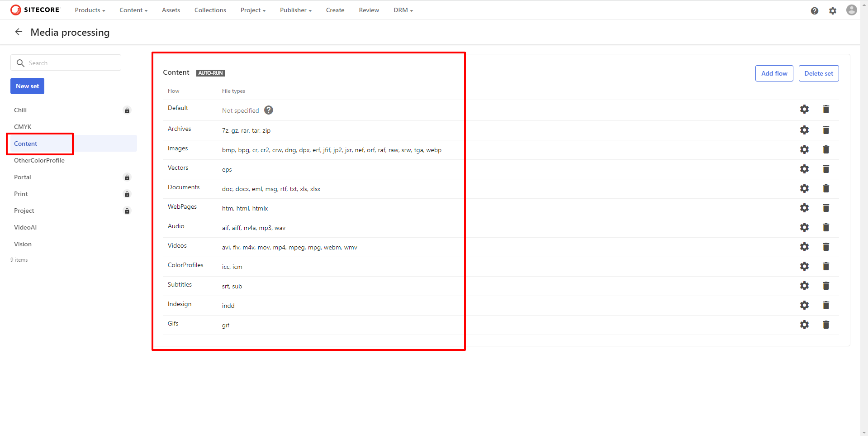Click the Delete set button
Image resolution: width=868 pixels, height=436 pixels.
click(819, 73)
